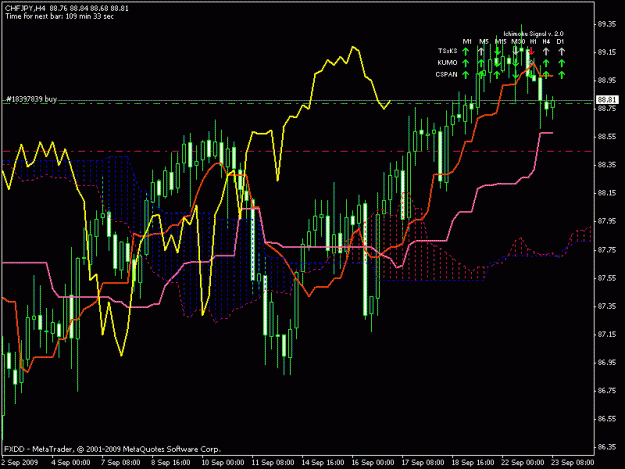This screenshot has width=625, height=469.
Task: Click the 87.15 price scale label
Action: pyautogui.click(x=607, y=334)
